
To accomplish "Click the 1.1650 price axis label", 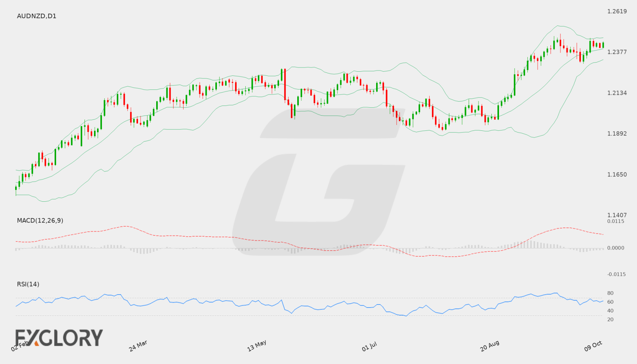I will point(617,174).
